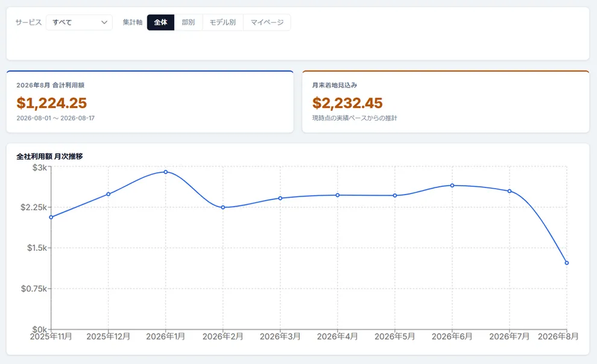Click the 2025年11月 data point on chart
This screenshot has height=364, width=597.
coord(51,217)
